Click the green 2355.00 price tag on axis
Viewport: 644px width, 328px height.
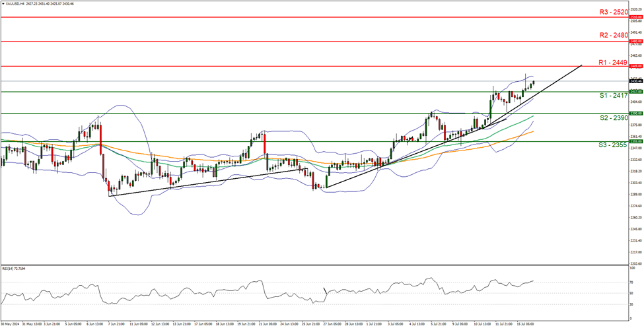click(x=635, y=141)
